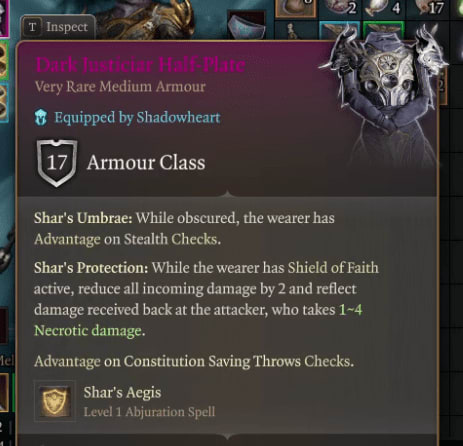463x446 pixels.
Task: Click the grey pauldron equipment slot
Action: click(247, 24)
